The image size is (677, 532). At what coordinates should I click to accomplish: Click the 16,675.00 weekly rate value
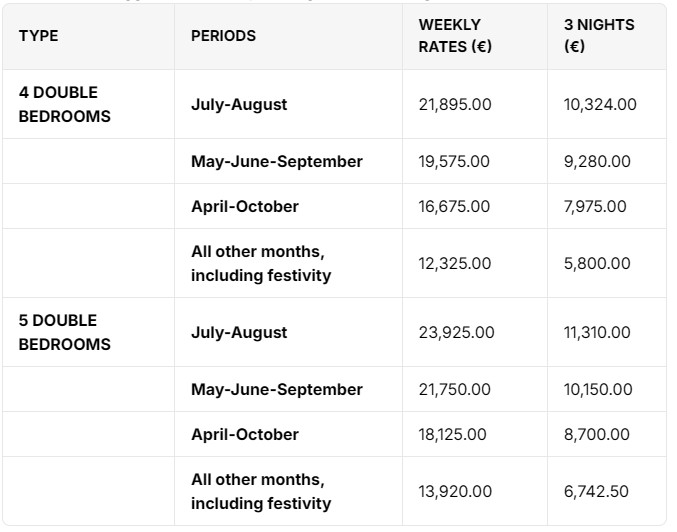[x=454, y=206]
